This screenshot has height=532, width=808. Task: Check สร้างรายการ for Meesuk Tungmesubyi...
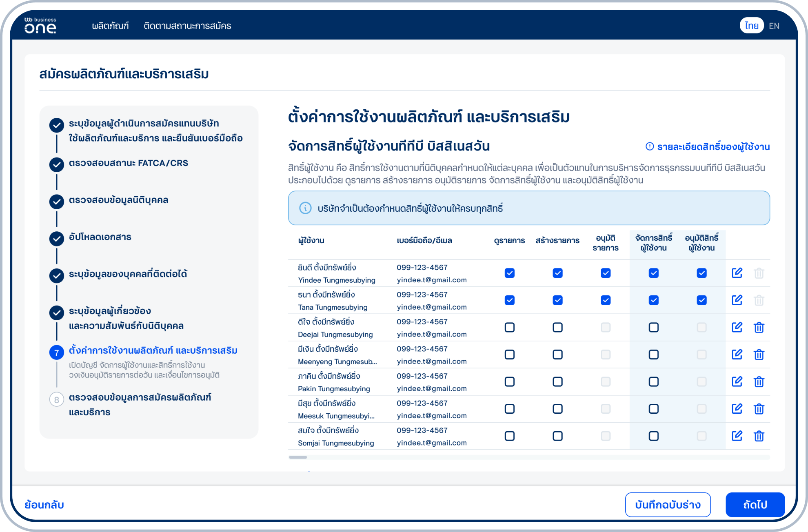[x=558, y=409]
